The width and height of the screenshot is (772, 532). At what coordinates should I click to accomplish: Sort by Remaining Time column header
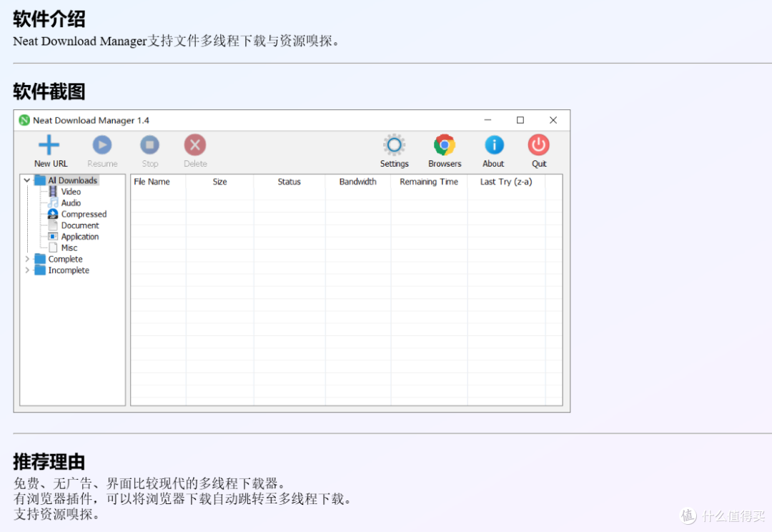[429, 182]
